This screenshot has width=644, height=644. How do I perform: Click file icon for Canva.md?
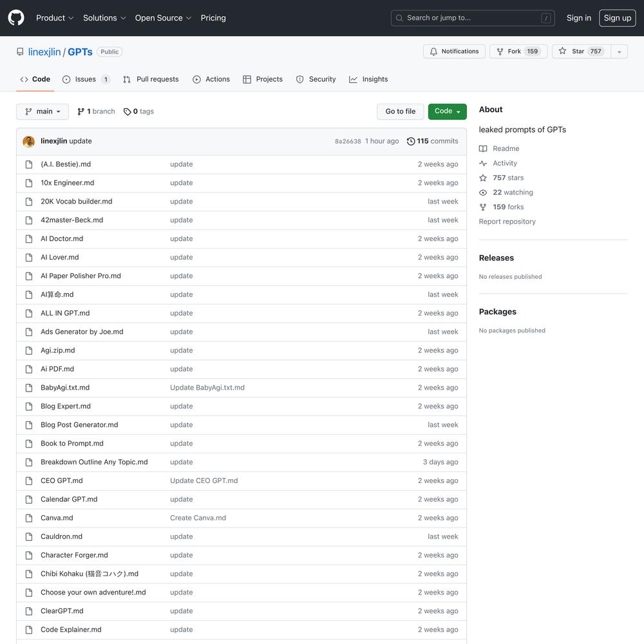point(29,518)
